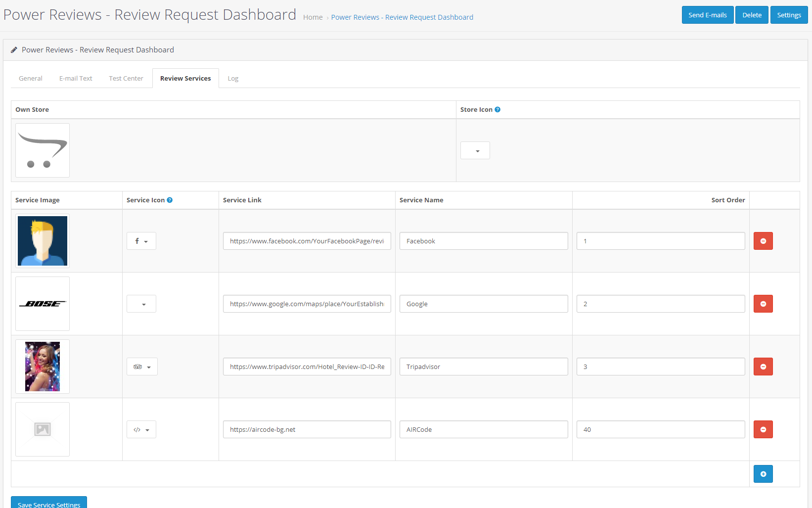This screenshot has width=812, height=508.
Task: Switch to the E-mail Text tab
Action: tap(76, 78)
